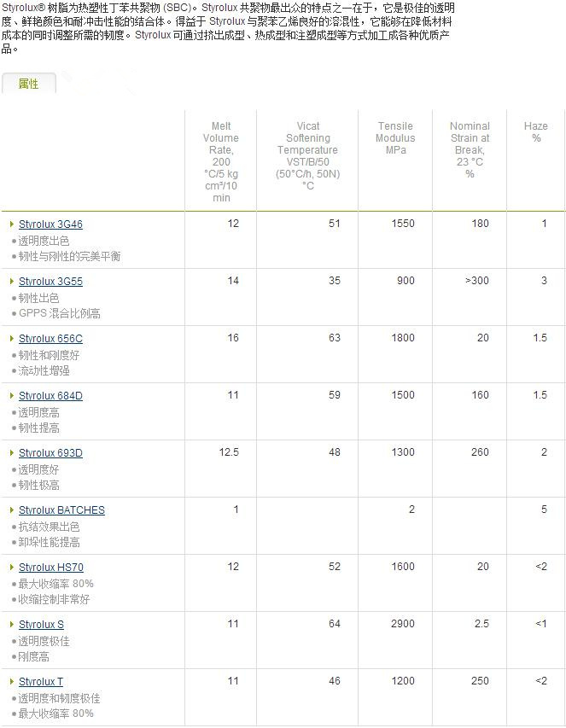The width and height of the screenshot is (566, 728).
Task: Click the arrow icon beside Styrolux 3G46
Action: click(12, 224)
